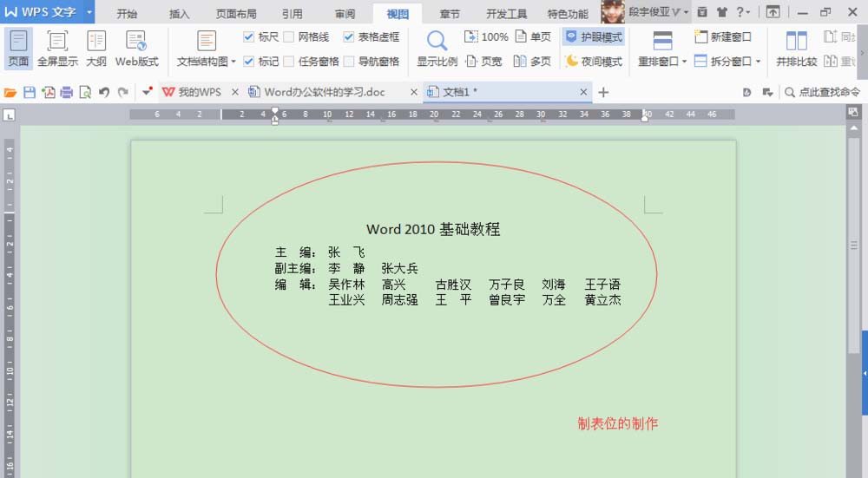Screen dimensions: 868x478
Task: Expand the Document map (文档结构图) dropdown
Action: [x=233, y=62]
